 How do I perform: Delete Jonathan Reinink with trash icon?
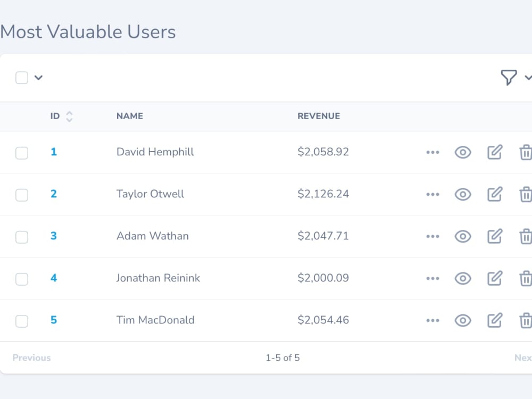tap(525, 278)
